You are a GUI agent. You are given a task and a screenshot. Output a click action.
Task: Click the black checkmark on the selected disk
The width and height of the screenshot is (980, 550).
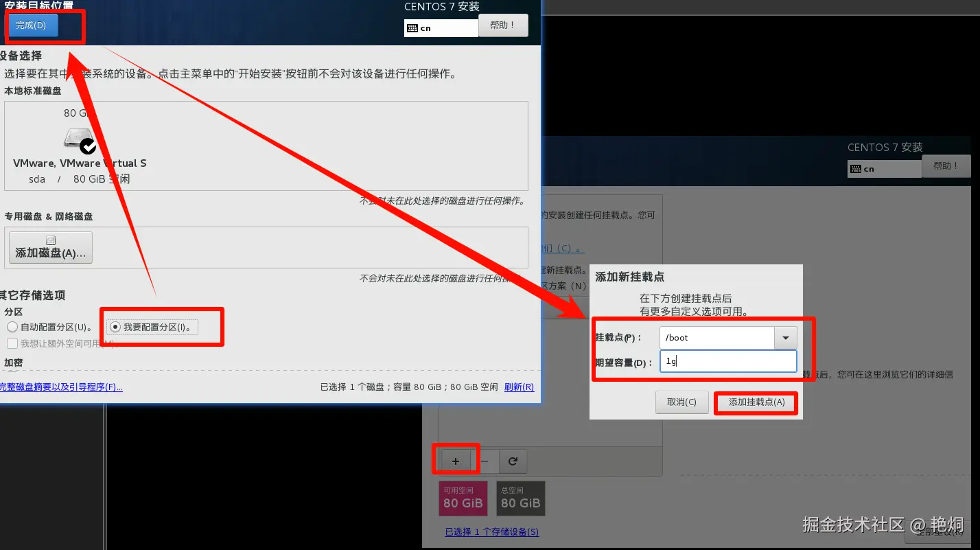coord(87,146)
